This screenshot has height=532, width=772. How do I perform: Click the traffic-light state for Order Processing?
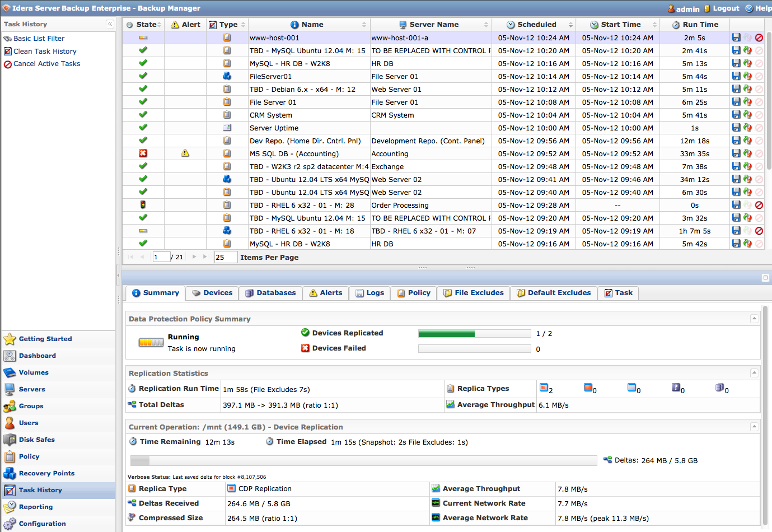coord(143,205)
